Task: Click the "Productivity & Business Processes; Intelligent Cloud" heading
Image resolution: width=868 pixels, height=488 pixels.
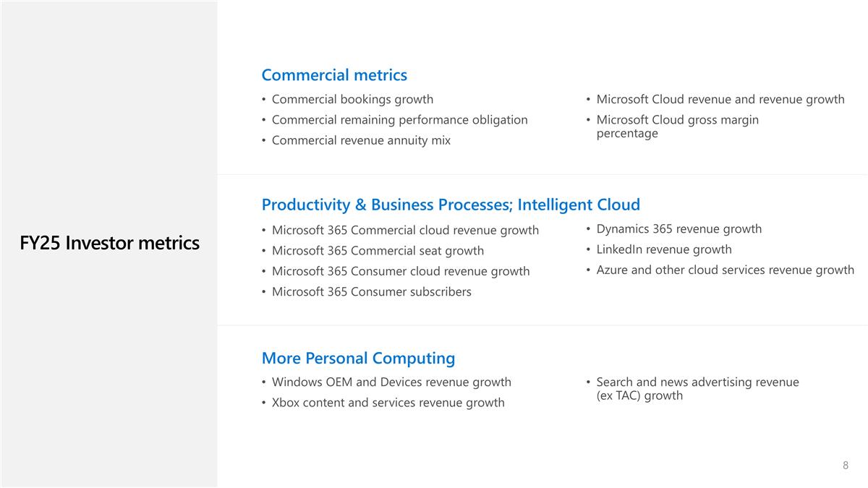Action: (451, 205)
